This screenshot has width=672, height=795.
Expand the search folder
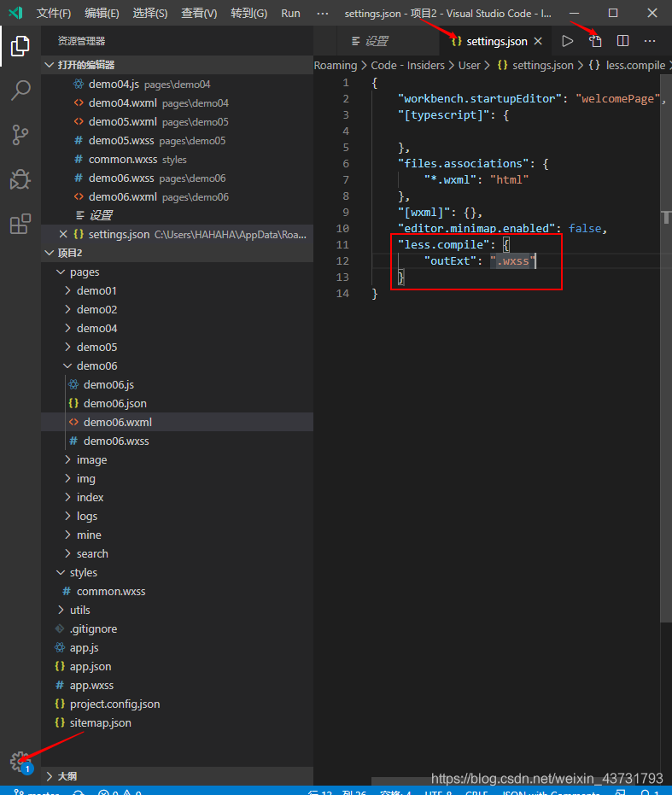pyautogui.click(x=177, y=553)
